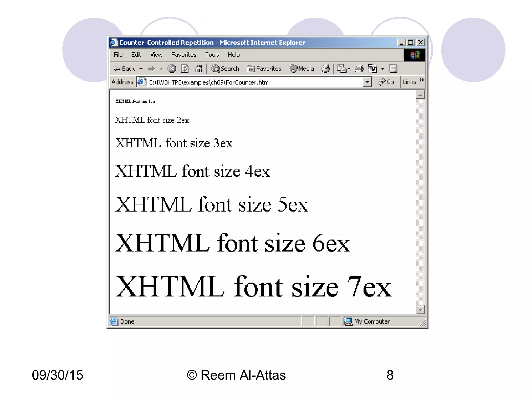Click the Media toolbar button
Image resolution: width=532 pixels, height=399 pixels.
point(302,69)
